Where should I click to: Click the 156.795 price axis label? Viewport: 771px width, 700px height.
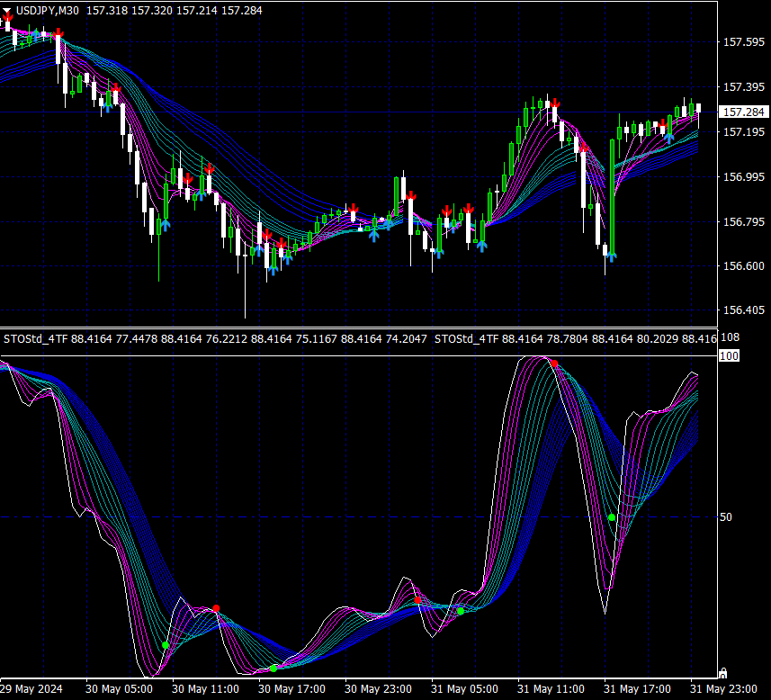click(743, 222)
